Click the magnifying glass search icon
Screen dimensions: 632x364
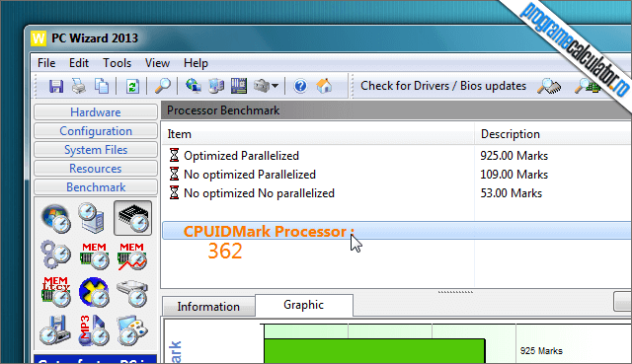click(x=163, y=86)
